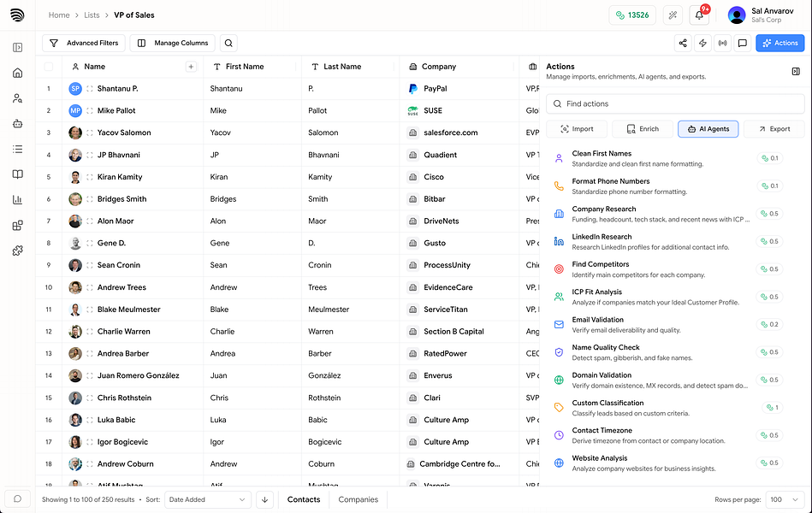Focus the Find actions search field

tap(675, 103)
